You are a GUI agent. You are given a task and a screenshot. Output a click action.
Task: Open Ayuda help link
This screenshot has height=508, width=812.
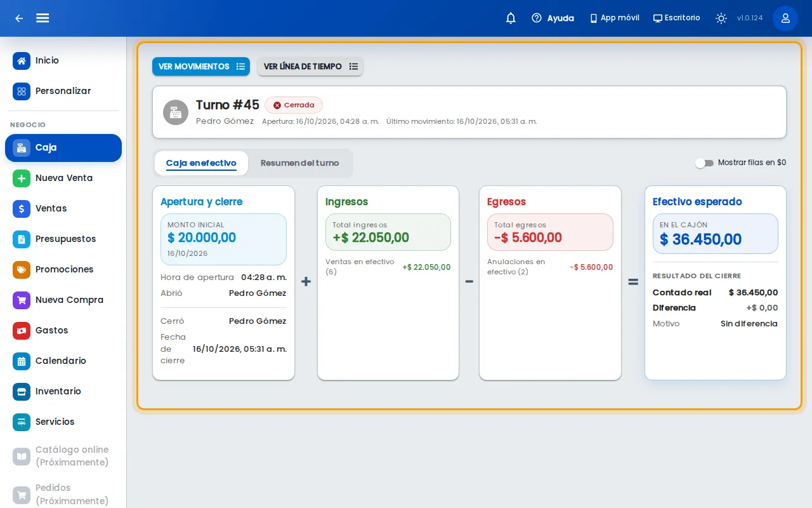[553, 18]
